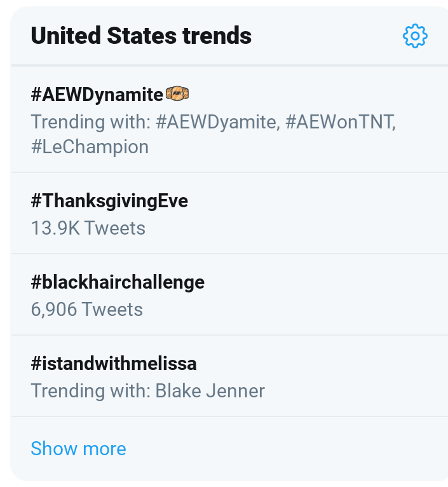Click the blackhairchallenge trend row background
Viewport: 448px width, 487px height.
[229, 295]
